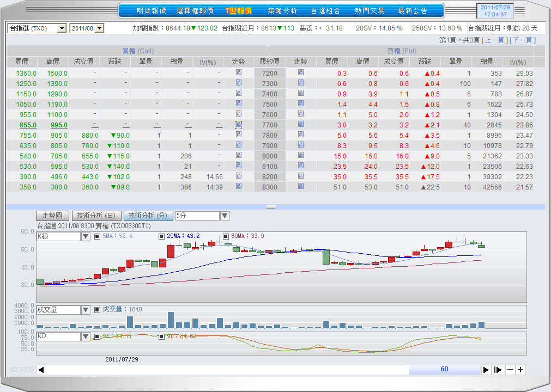Click chart scroll left arrow
Image resolution: width=551 pixels, height=392 pixels.
(x=41, y=370)
